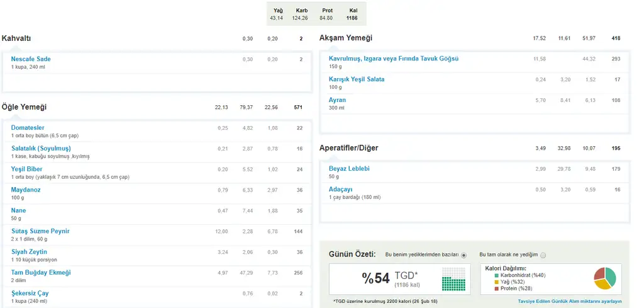The width and height of the screenshot is (644, 308).
Task: Open the Kahvaltı meal section header
Action: (x=16, y=39)
